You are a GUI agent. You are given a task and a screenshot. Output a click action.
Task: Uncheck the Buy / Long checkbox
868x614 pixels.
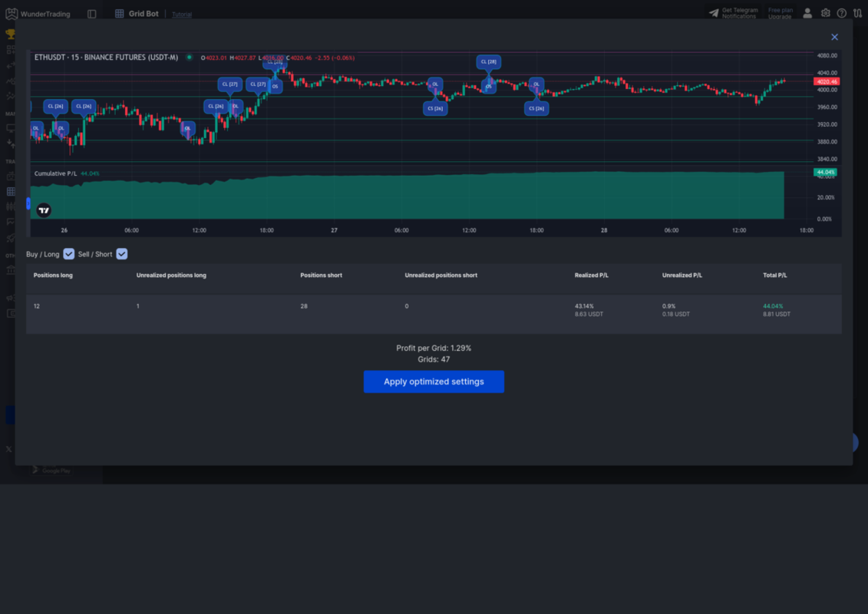(x=68, y=253)
